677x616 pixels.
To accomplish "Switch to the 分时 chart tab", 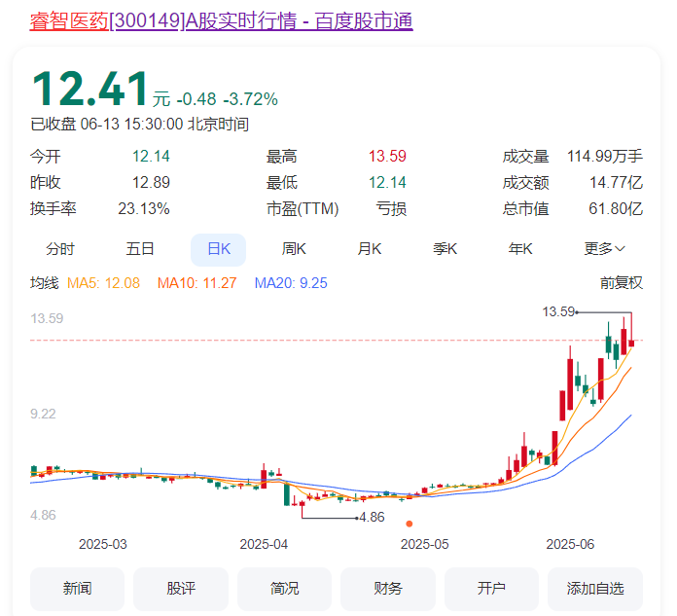I will tap(60, 249).
